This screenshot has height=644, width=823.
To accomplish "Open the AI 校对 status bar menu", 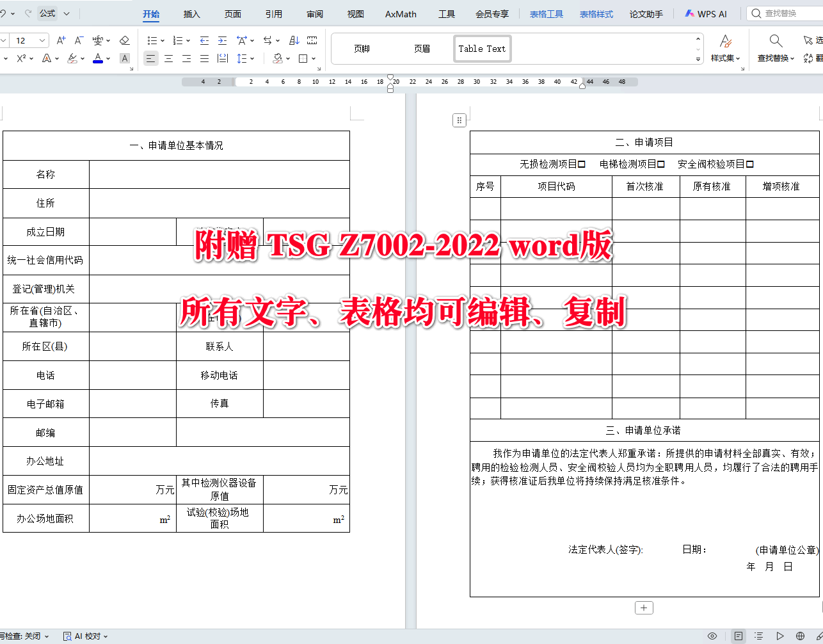I will (86, 636).
